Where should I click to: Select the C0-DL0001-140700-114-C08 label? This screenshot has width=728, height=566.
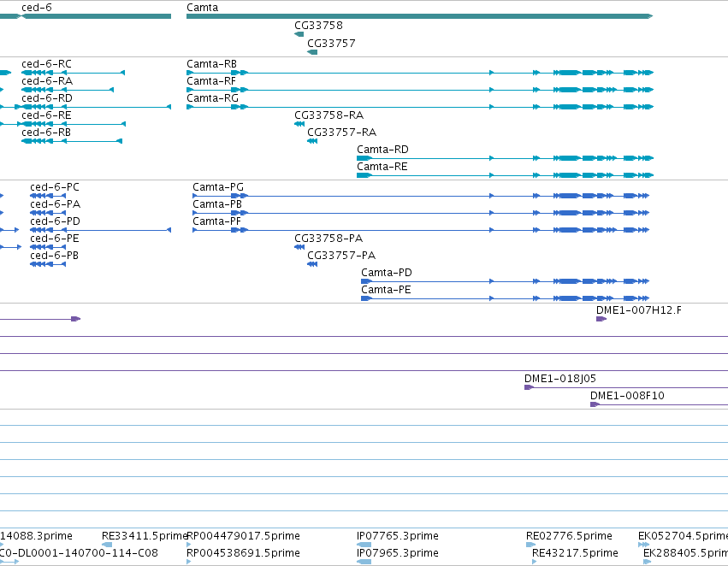pyautogui.click(x=79, y=553)
